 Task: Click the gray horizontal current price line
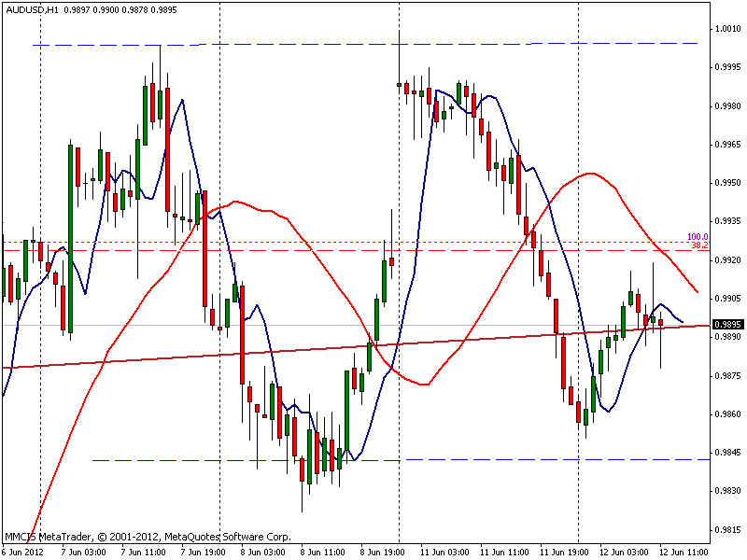[x=356, y=325]
